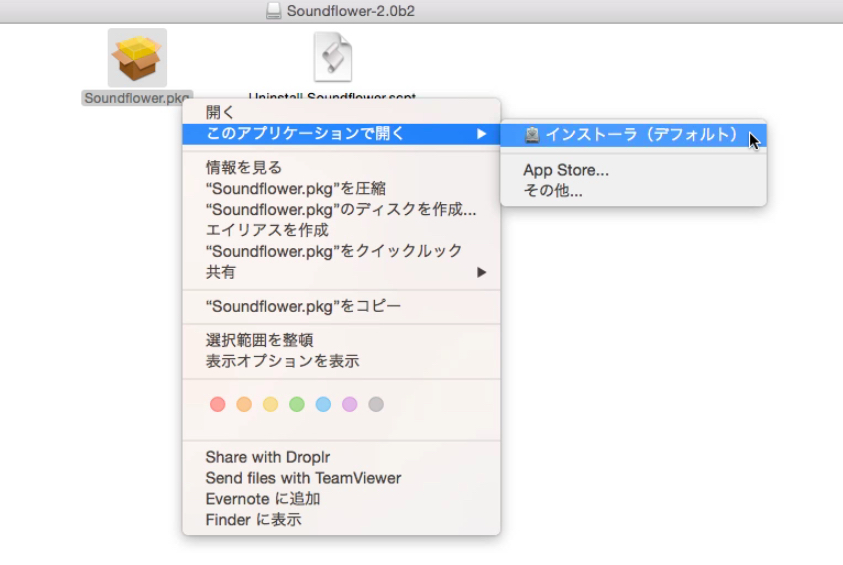This screenshot has height=565, width=843.
Task: Apply the yellow tag color
Action: click(x=270, y=404)
